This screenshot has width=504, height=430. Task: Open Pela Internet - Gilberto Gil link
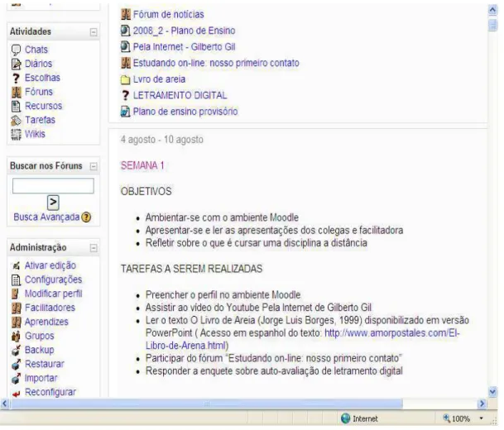tap(185, 47)
